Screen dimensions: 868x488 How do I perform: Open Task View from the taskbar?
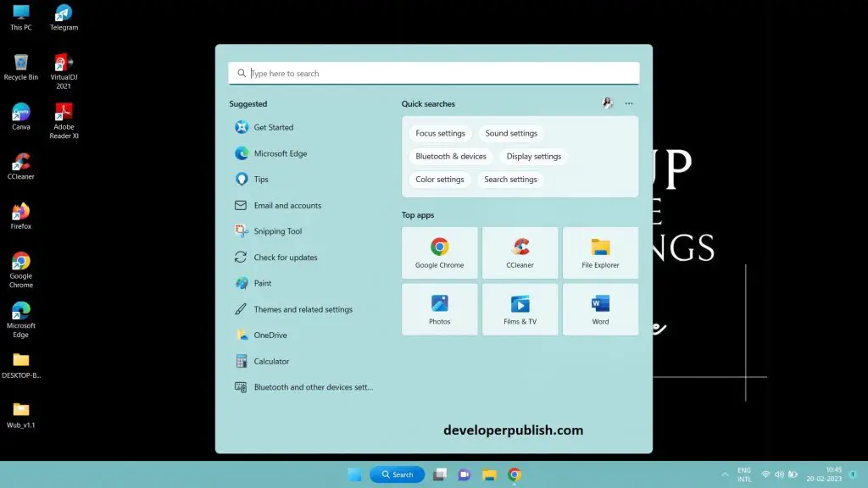(x=440, y=474)
